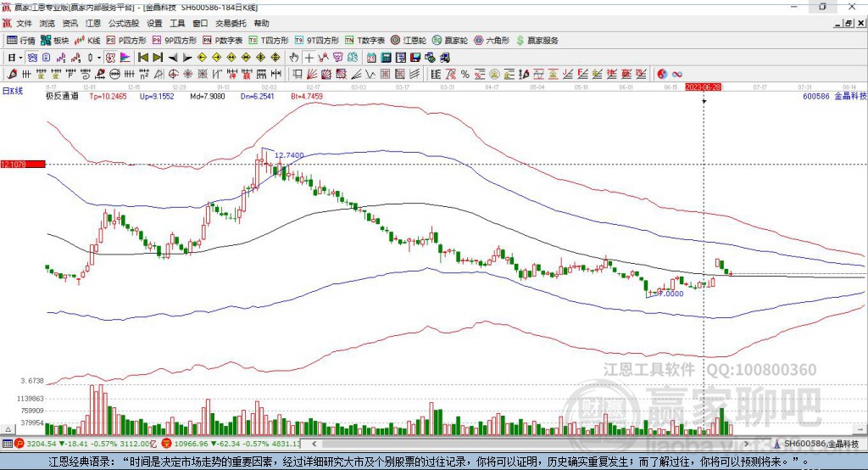Select the hand pan tool

point(294,58)
